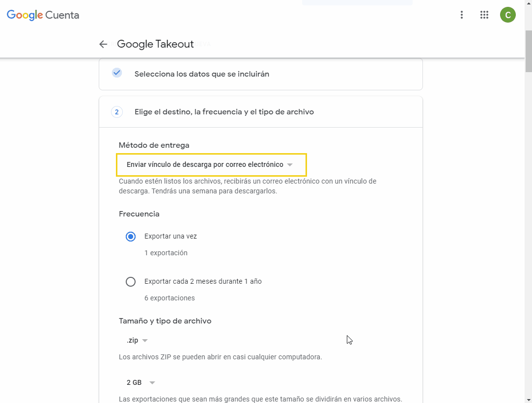The height and width of the screenshot is (403, 532).
Task: Click the Método de entrega heading
Action: 154,145
